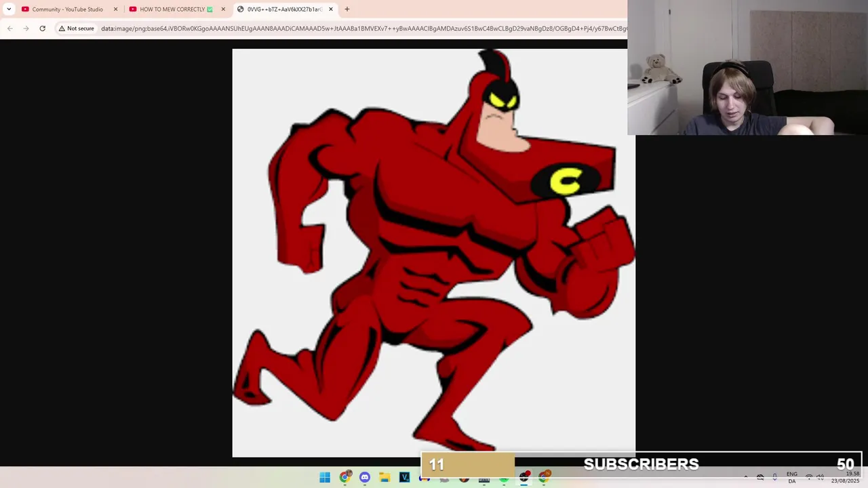
Task: Open a new browser tab
Action: (x=347, y=9)
